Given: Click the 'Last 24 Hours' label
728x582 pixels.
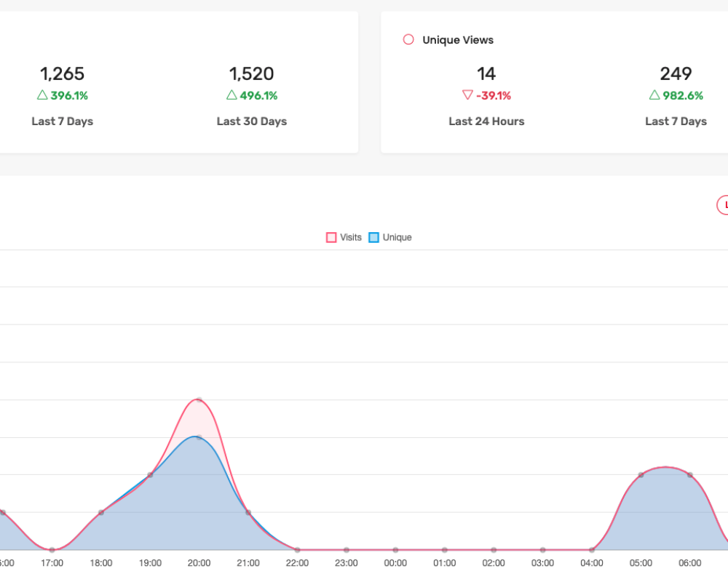Looking at the screenshot, I should point(486,121).
